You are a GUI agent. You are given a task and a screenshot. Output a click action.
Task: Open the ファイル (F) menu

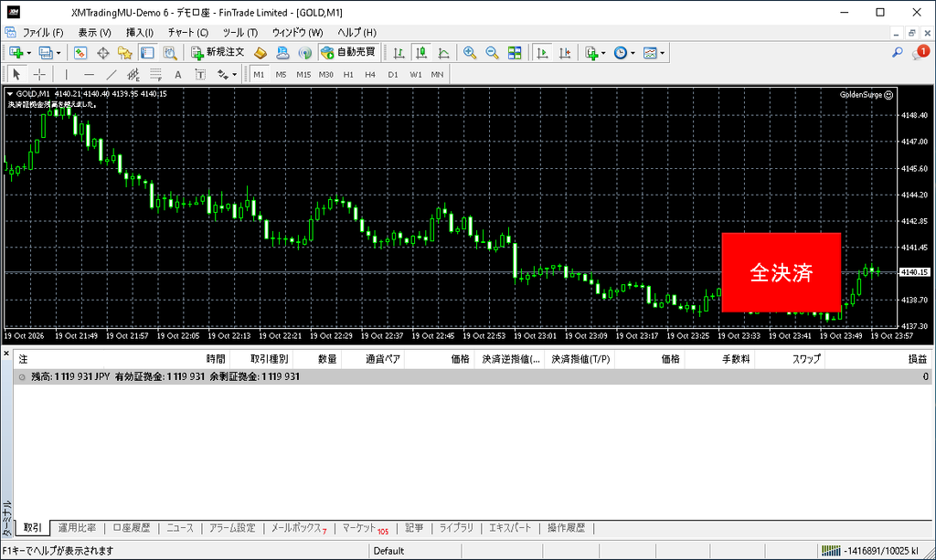(42, 33)
